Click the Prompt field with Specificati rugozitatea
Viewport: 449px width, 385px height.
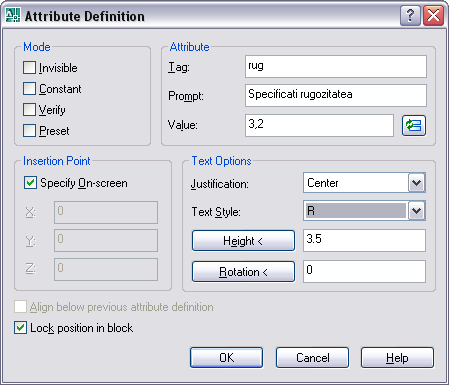pos(336,96)
